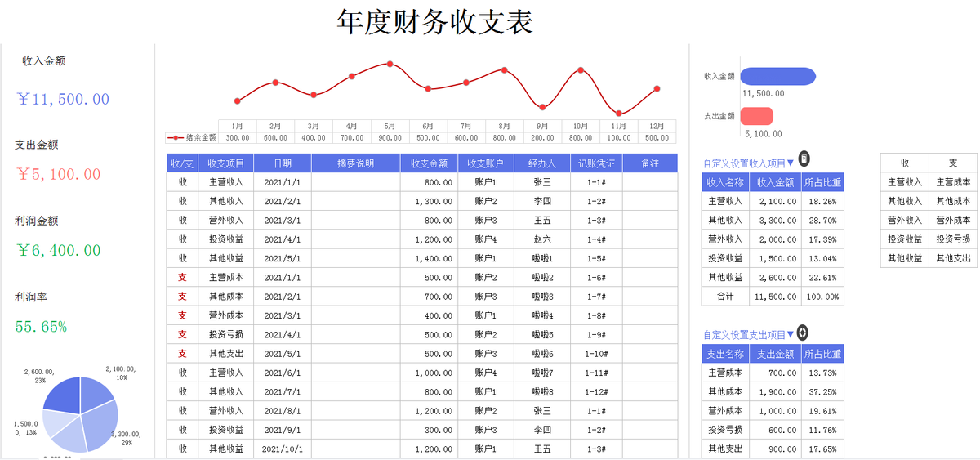
Task: Select the line chart data point above 5月
Action: (390, 63)
